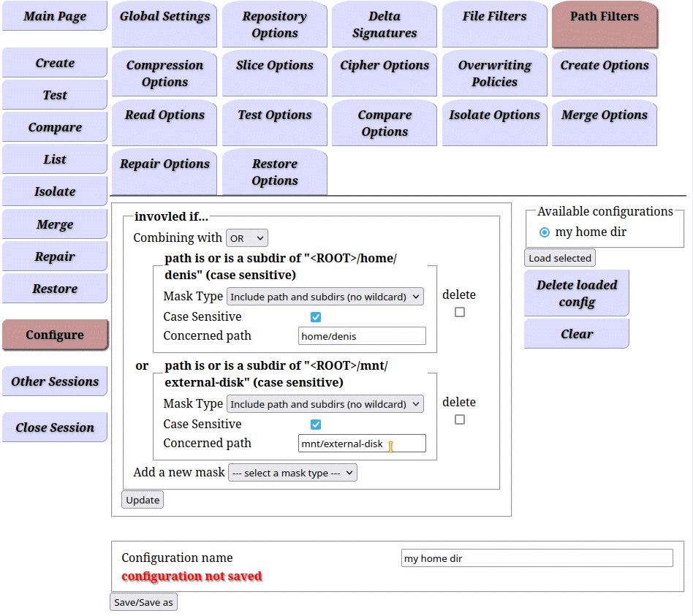Open the Compression Options tab
The width and height of the screenshot is (693, 616).
164,73
